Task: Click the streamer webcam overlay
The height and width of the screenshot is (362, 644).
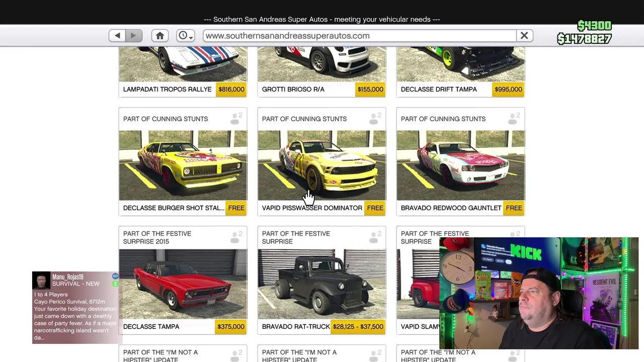Action: [539, 293]
